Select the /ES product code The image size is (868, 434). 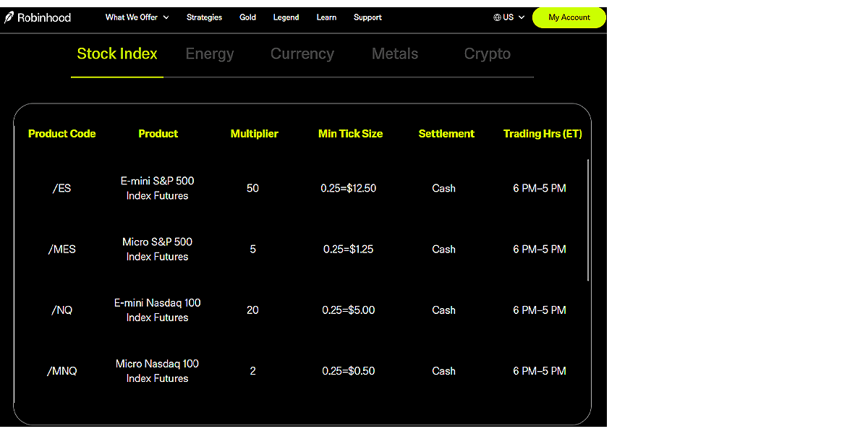pyautogui.click(x=62, y=188)
